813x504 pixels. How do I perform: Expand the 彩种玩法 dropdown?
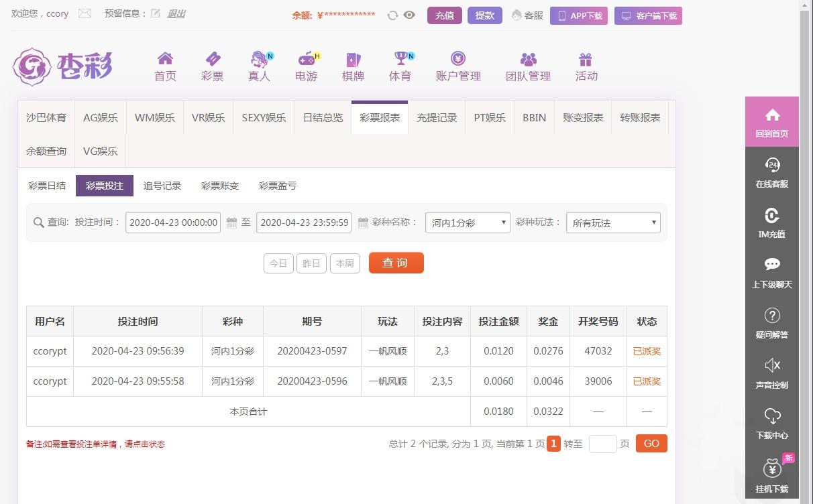click(613, 223)
